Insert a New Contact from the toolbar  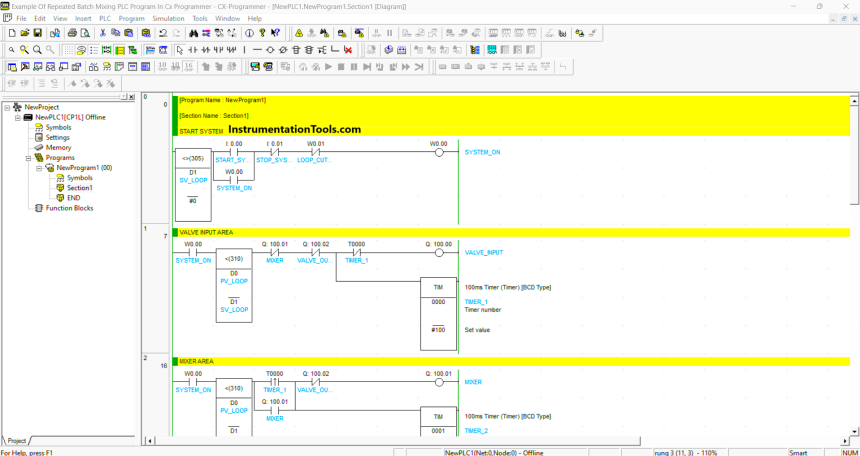192,50
